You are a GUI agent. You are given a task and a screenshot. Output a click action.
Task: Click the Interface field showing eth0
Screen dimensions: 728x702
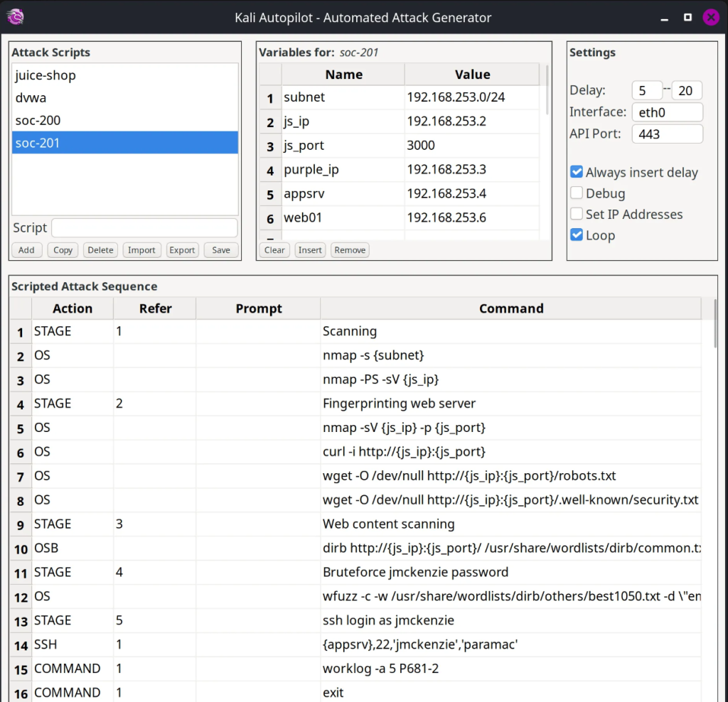[x=667, y=112]
